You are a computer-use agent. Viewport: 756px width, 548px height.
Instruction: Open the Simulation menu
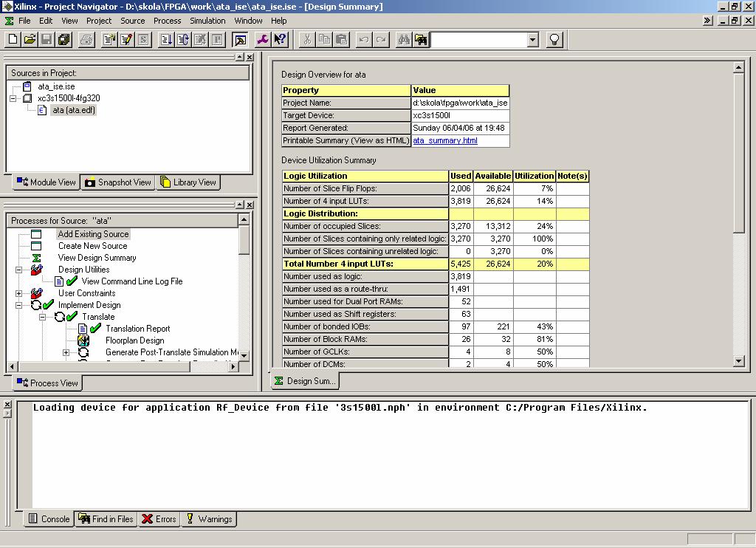pos(207,21)
